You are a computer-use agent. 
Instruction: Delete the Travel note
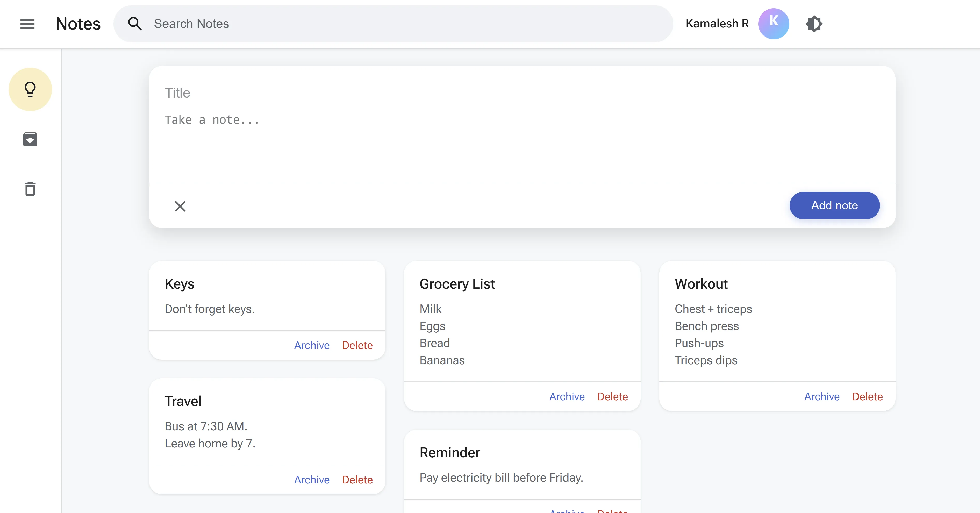[357, 480]
